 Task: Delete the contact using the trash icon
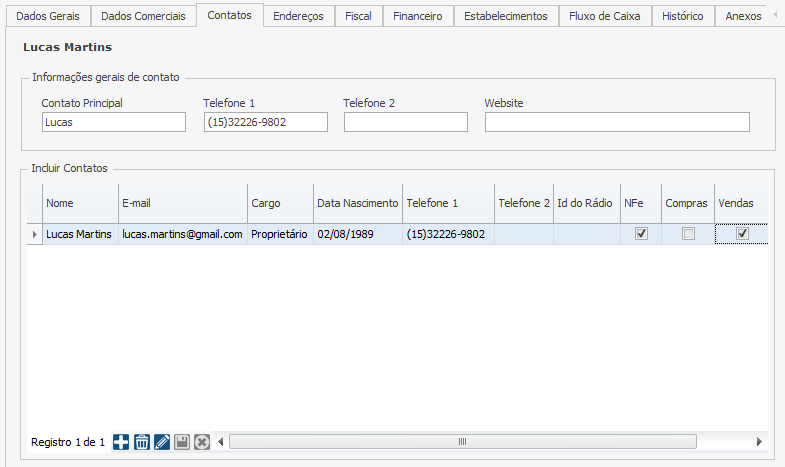[142, 442]
